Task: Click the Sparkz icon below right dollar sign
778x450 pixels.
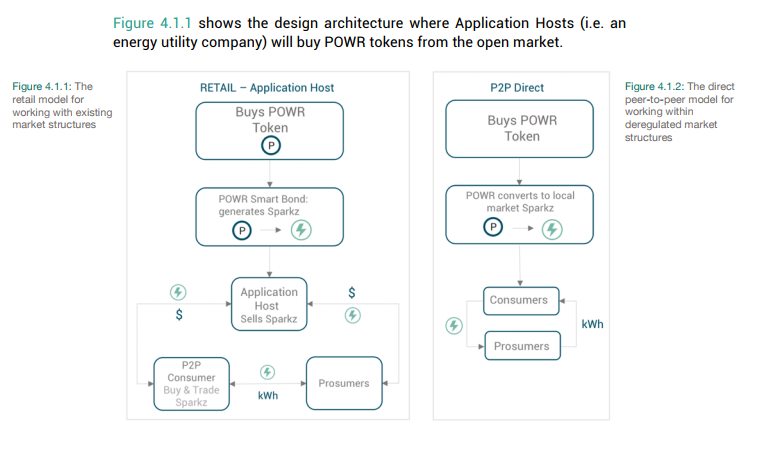Action: click(353, 315)
